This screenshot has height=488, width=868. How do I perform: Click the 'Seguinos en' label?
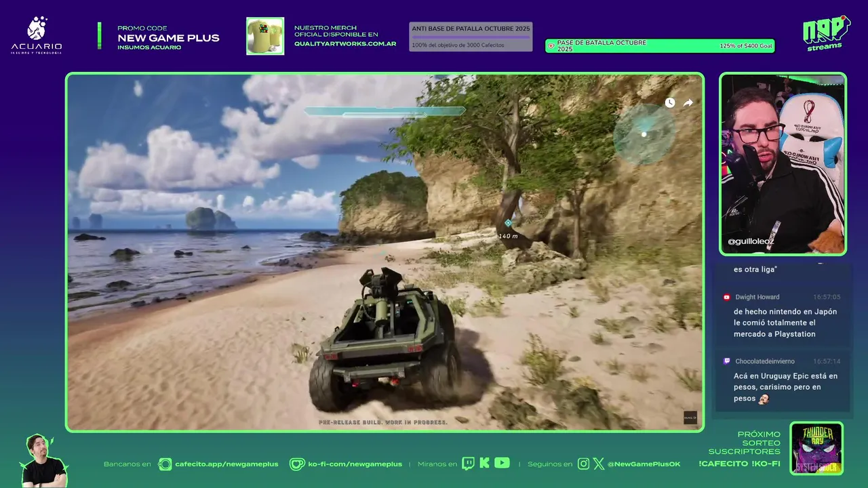click(550, 464)
